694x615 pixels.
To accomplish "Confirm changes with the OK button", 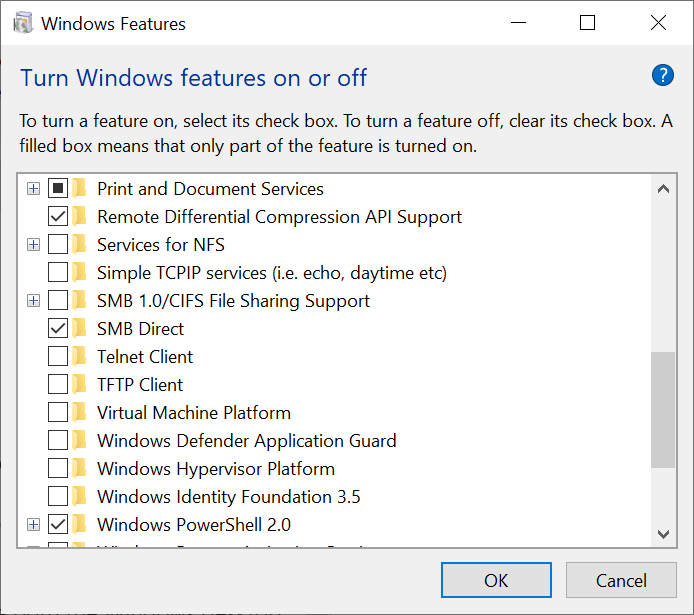I will coord(496,580).
